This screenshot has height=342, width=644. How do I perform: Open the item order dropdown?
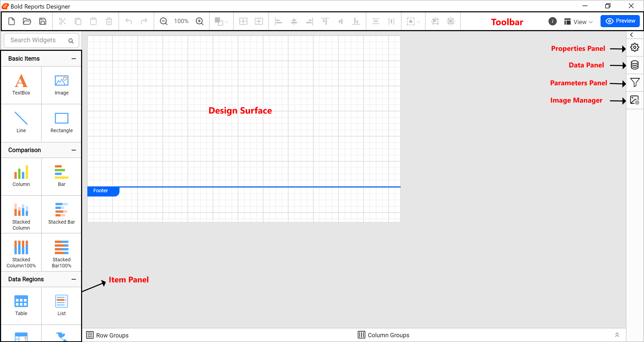(x=221, y=21)
